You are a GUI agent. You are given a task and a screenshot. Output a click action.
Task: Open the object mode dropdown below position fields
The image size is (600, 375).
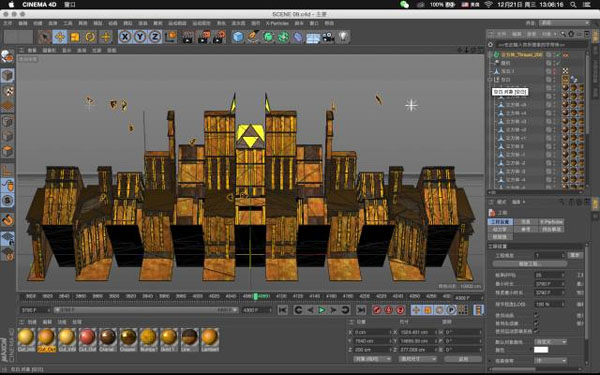coord(372,359)
